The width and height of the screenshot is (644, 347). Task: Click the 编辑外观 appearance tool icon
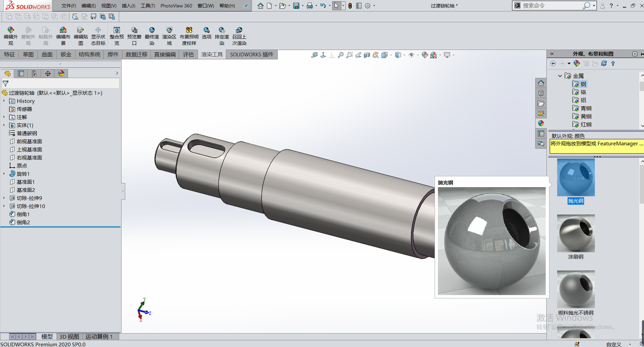[10, 36]
